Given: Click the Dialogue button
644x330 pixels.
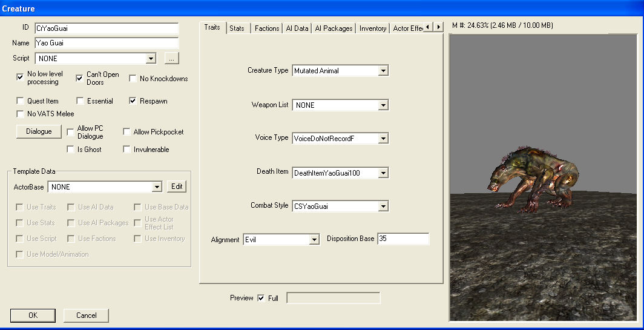Looking at the screenshot, I should pyautogui.click(x=39, y=131).
